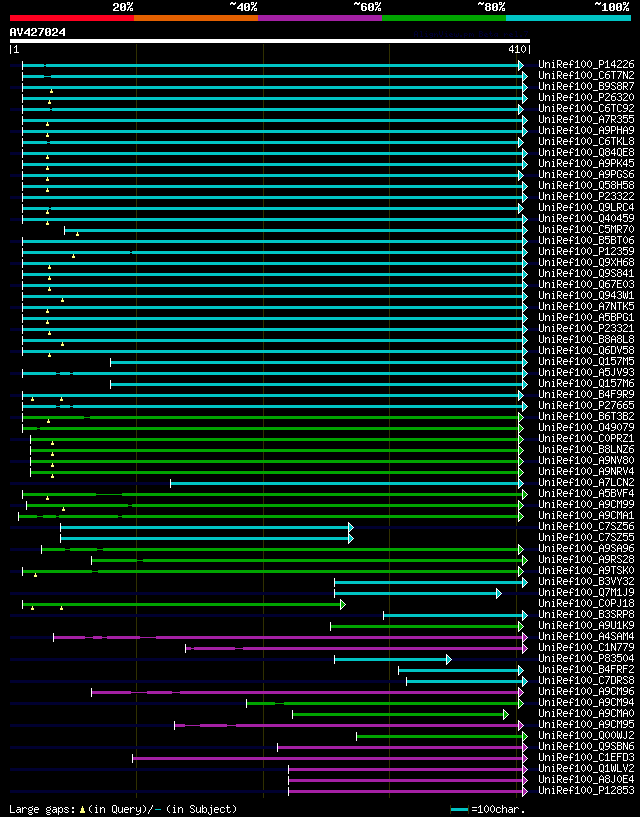Open the UniRef100_C5MR70 hit label
Image resolution: width=640 pixels, height=817 pixels.
click(x=586, y=230)
